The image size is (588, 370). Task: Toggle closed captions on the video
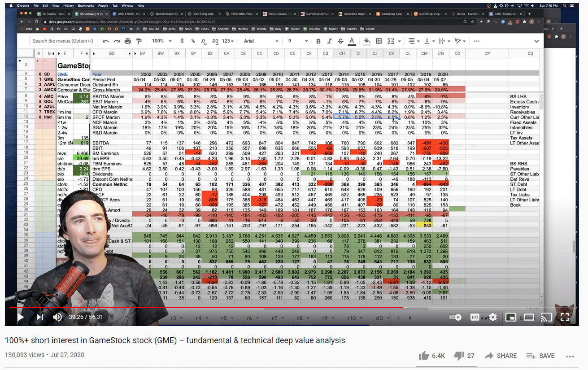[475, 317]
